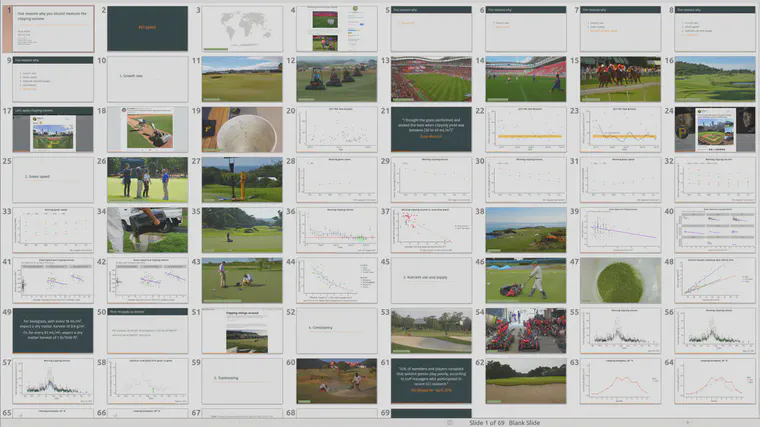Select slide 22 chart with orange band

pos(525,129)
